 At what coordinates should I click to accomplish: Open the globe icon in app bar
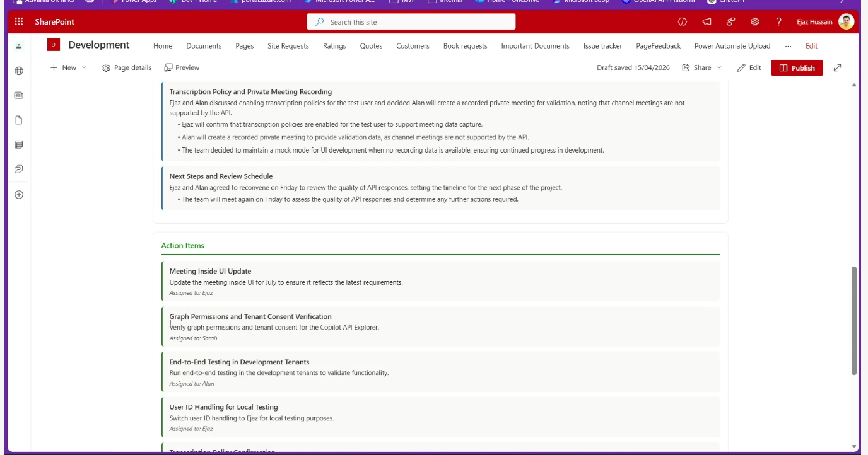point(19,71)
